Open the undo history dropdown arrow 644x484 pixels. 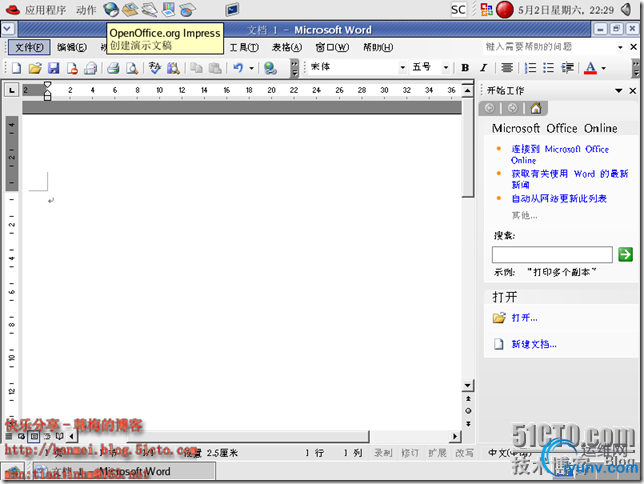point(251,68)
